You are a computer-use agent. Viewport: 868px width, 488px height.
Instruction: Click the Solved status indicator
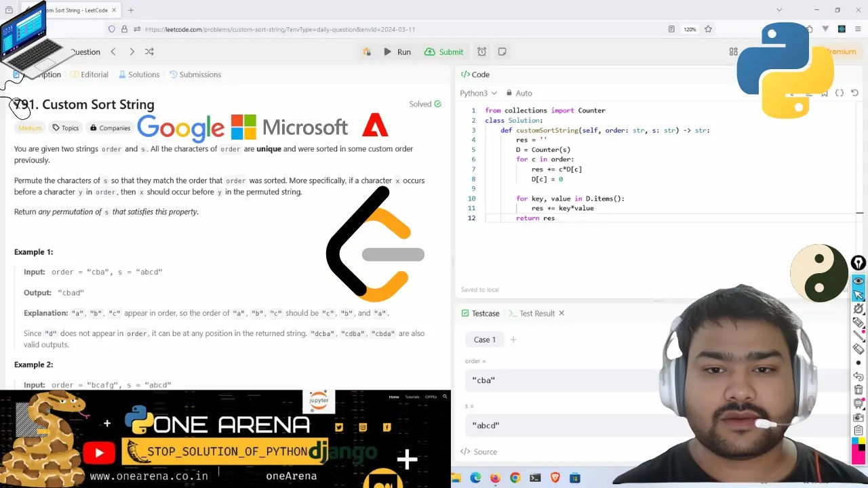click(425, 104)
